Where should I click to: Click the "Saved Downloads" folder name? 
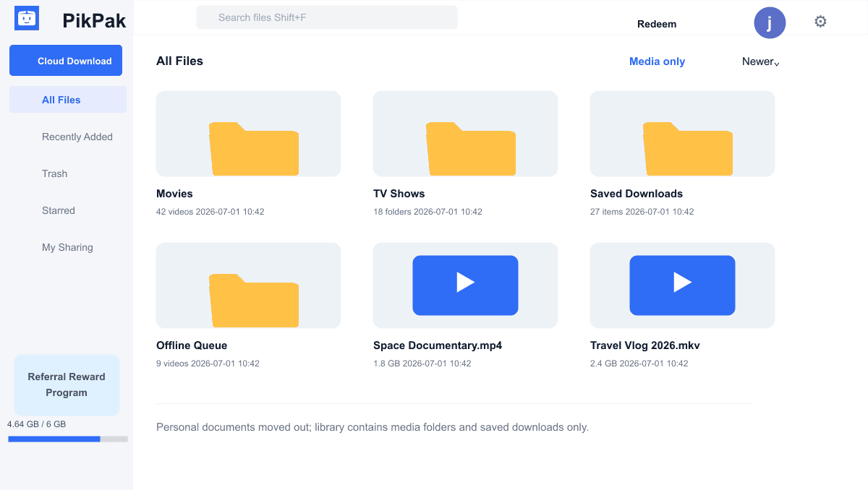pos(637,194)
